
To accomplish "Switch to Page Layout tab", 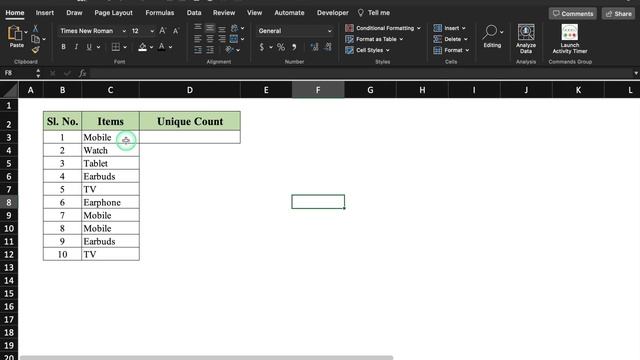I will pos(113,13).
